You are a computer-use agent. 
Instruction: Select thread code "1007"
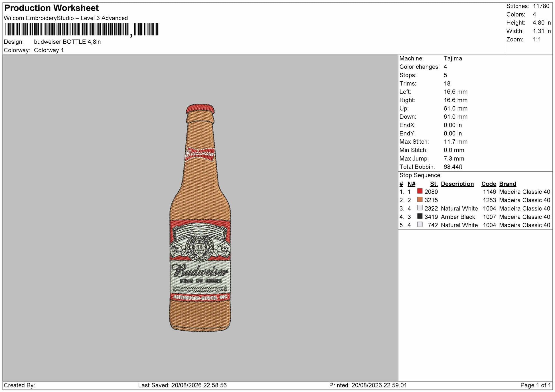(x=489, y=217)
